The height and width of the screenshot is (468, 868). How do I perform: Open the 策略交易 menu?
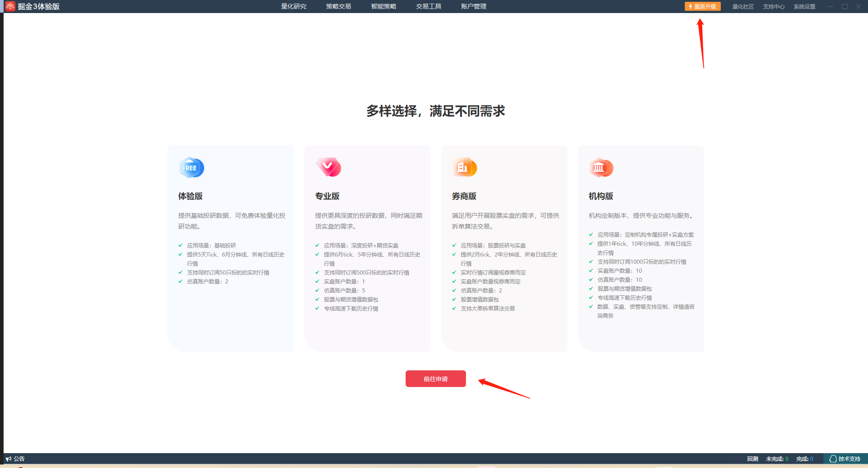click(x=339, y=6)
